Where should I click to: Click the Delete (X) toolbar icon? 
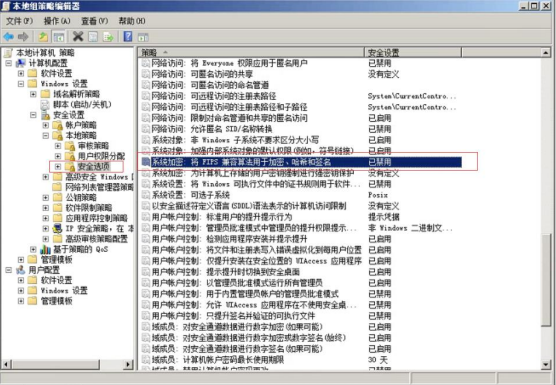[78, 37]
